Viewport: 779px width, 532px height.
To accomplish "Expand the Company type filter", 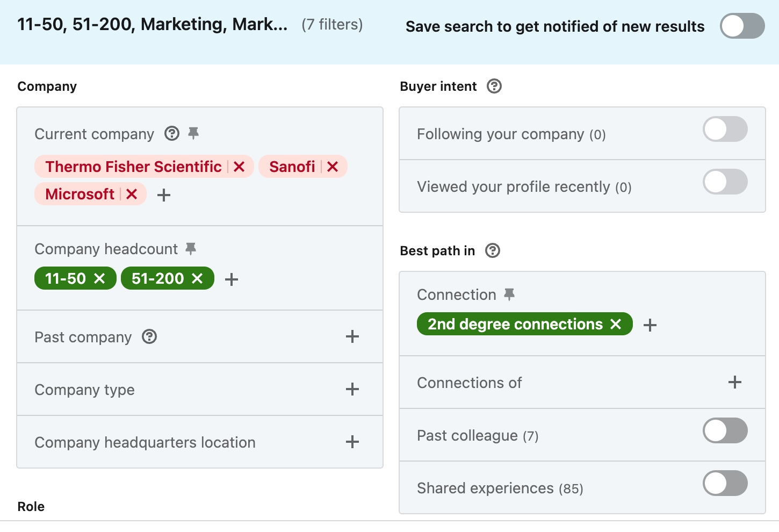I will [x=352, y=389].
